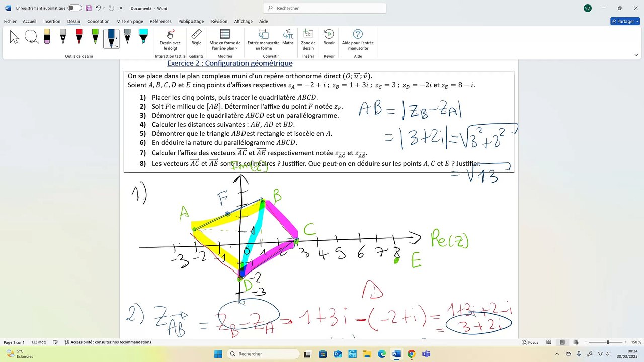
Task: Click the 150 % zoom level
Action: click(635, 342)
